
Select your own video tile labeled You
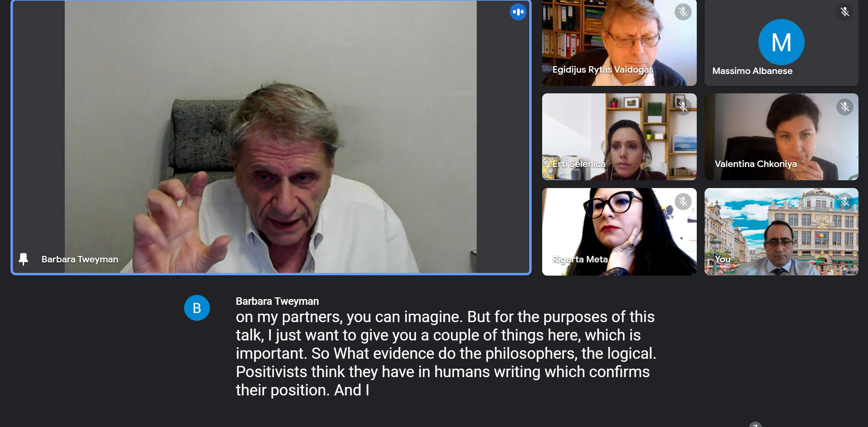tap(781, 232)
